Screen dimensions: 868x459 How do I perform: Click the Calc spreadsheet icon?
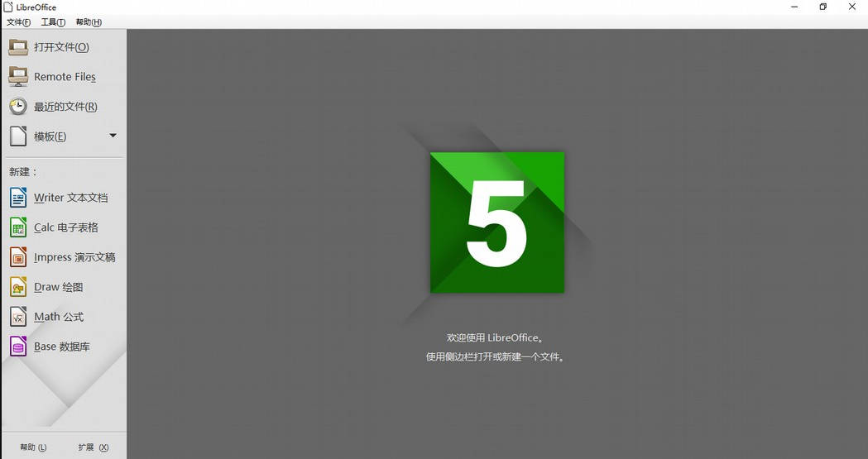pos(18,227)
